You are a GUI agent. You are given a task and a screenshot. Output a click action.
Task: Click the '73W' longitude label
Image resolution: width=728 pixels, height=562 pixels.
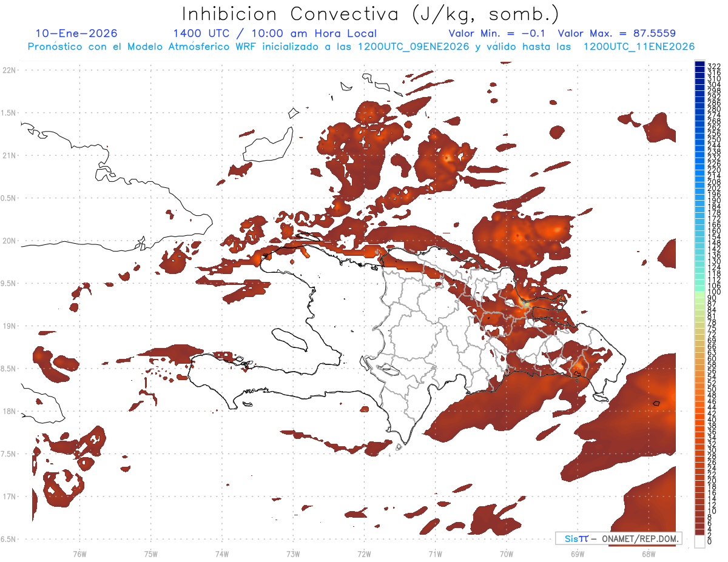point(293,554)
